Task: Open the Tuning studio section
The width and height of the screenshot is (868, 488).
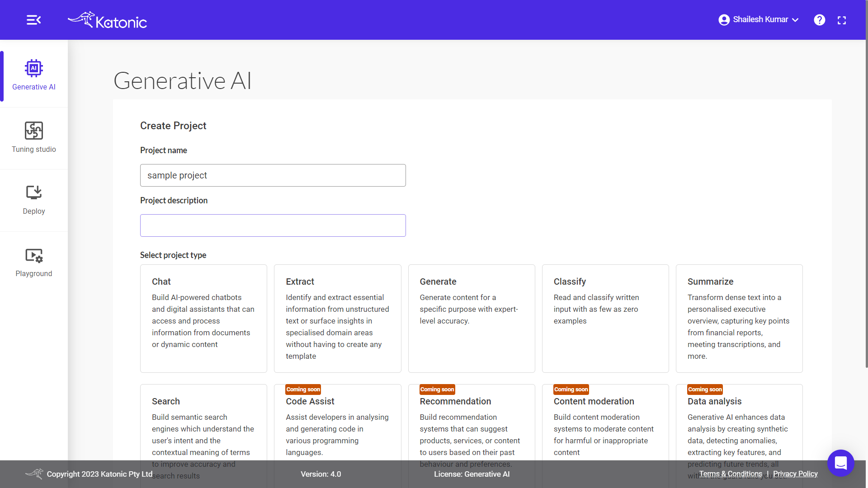Action: 34,137
